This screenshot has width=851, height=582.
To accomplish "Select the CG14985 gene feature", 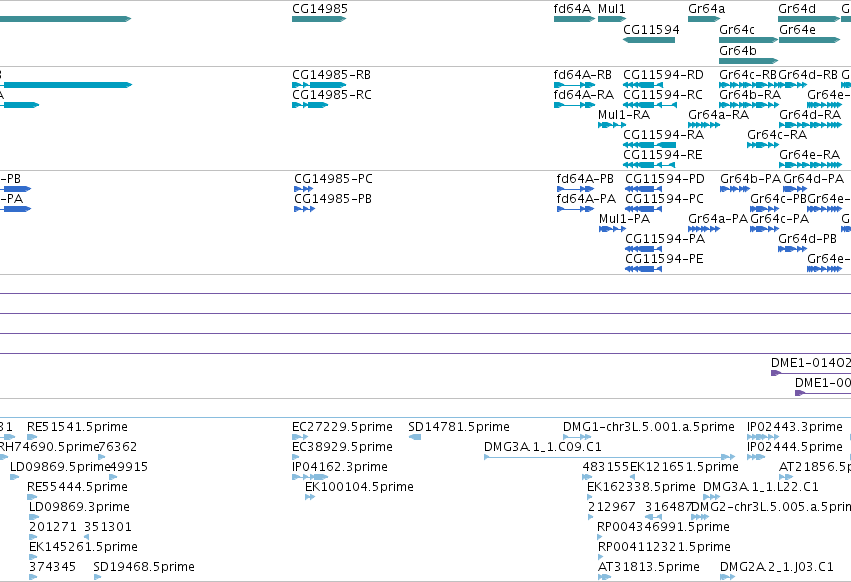I will pos(319,19).
